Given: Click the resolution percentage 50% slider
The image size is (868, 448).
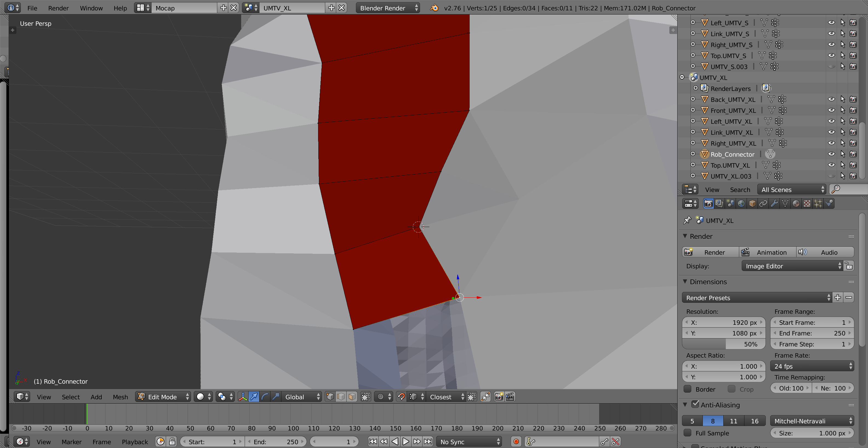Looking at the screenshot, I should point(724,344).
